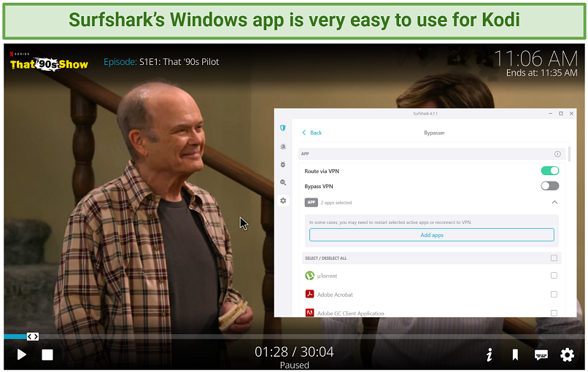Open Surfshark Alert icon in sidebar
The height and width of the screenshot is (372, 588).
coord(283,147)
